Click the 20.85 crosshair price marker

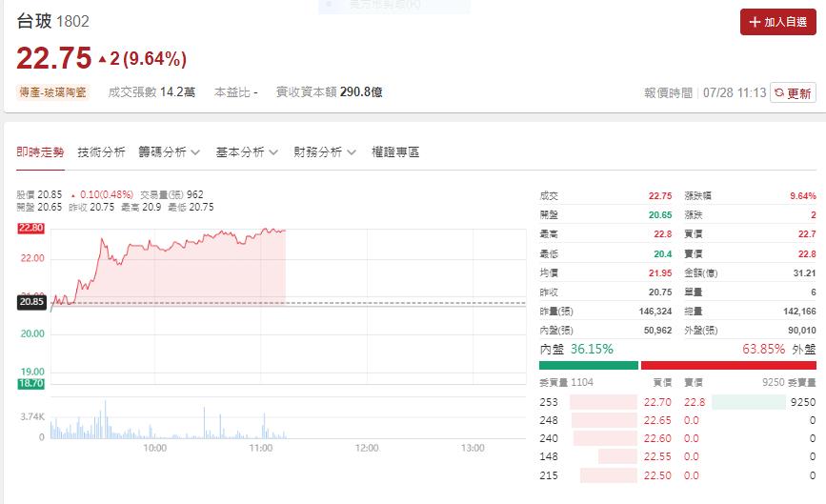31,302
